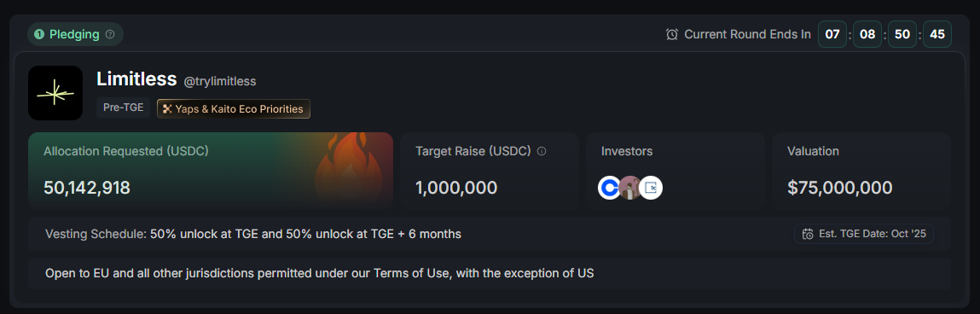The image size is (980, 314).
Task: Click the Pre-TGE tag
Action: point(123,108)
